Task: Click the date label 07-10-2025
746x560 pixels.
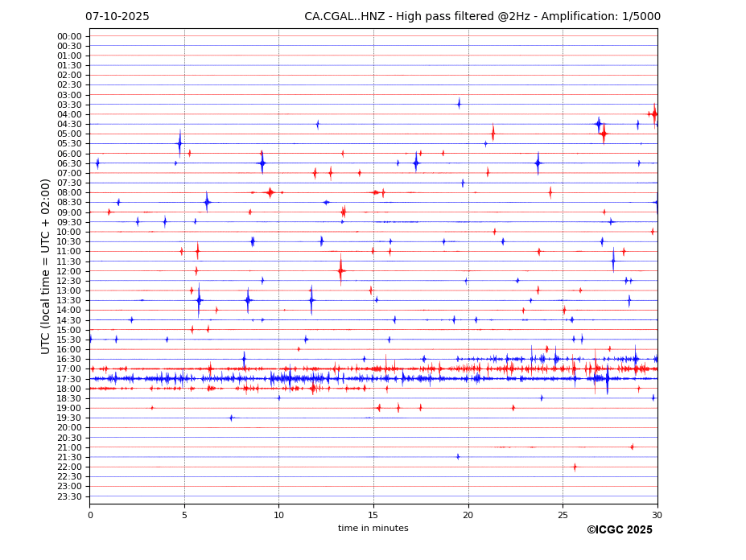Action: 117,17
